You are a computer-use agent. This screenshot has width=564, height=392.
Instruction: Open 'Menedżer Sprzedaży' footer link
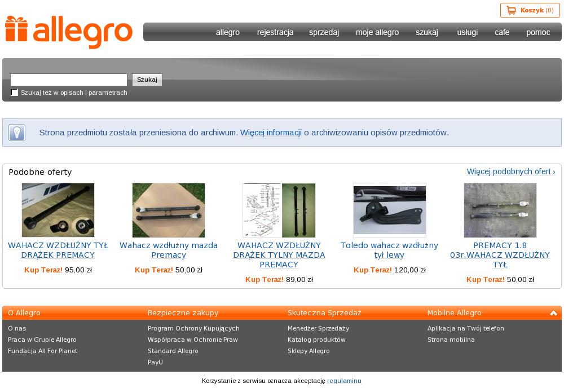pos(318,328)
